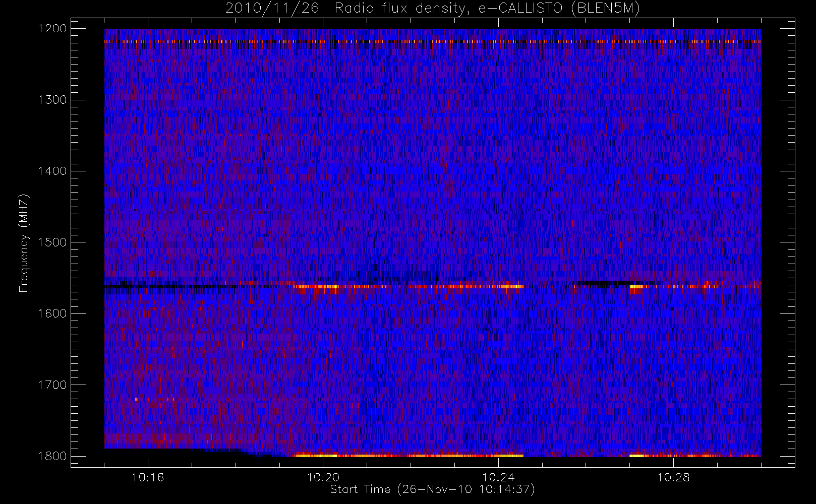The width and height of the screenshot is (816, 504).
Task: Click the 1200 frequency axis label
Action: click(x=52, y=29)
